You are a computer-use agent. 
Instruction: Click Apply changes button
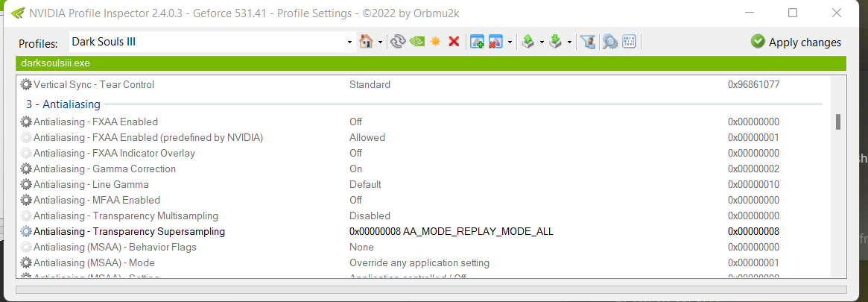pos(796,42)
